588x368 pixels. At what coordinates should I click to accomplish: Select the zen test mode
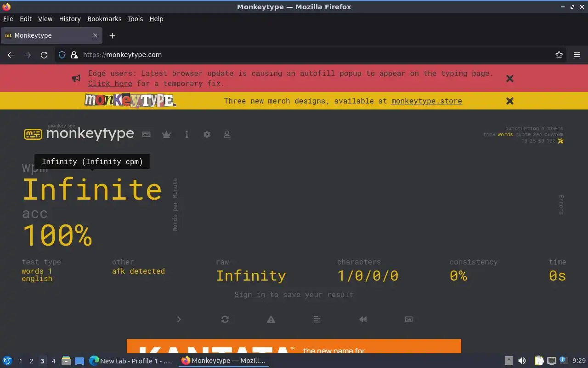coord(537,135)
